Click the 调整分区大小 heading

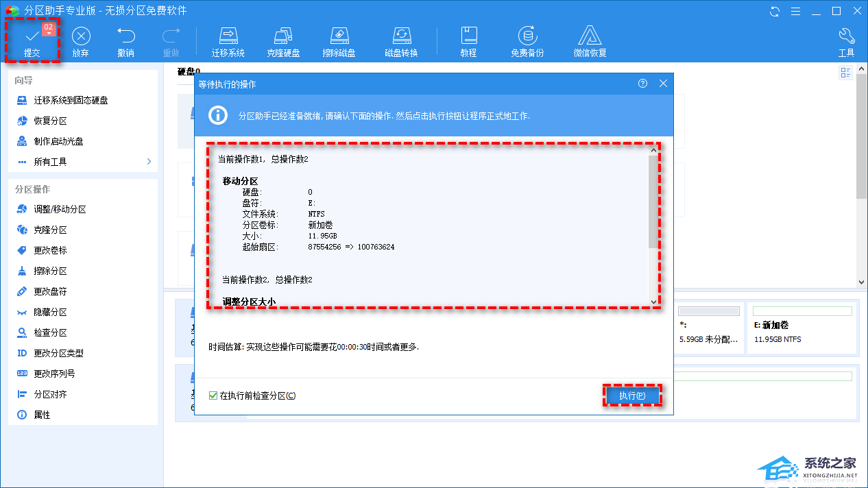coord(249,302)
